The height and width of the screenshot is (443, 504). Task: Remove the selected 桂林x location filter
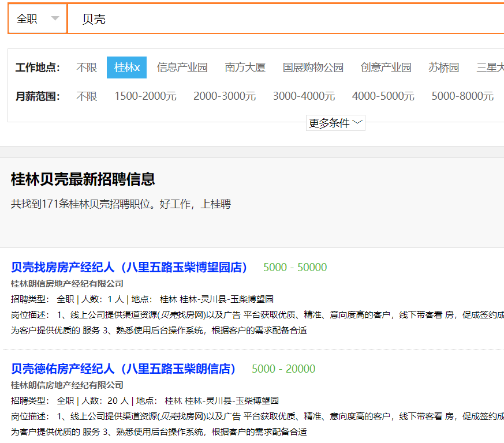(126, 67)
